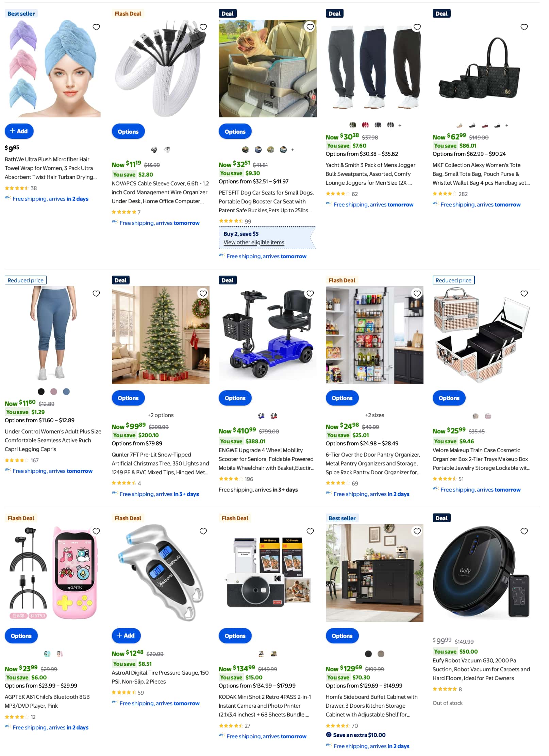
Task: Favorite the ENGWE mobility scooter
Action: pos(310,294)
